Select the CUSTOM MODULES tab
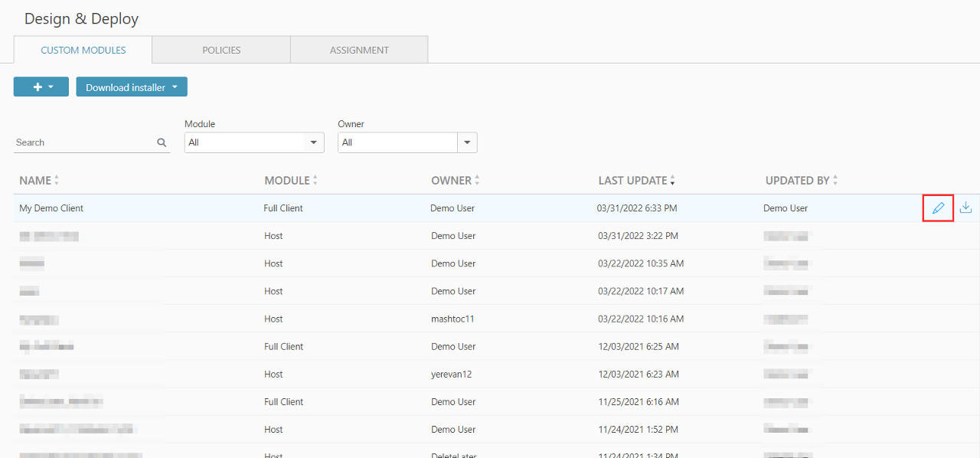980x458 pixels. [83, 50]
